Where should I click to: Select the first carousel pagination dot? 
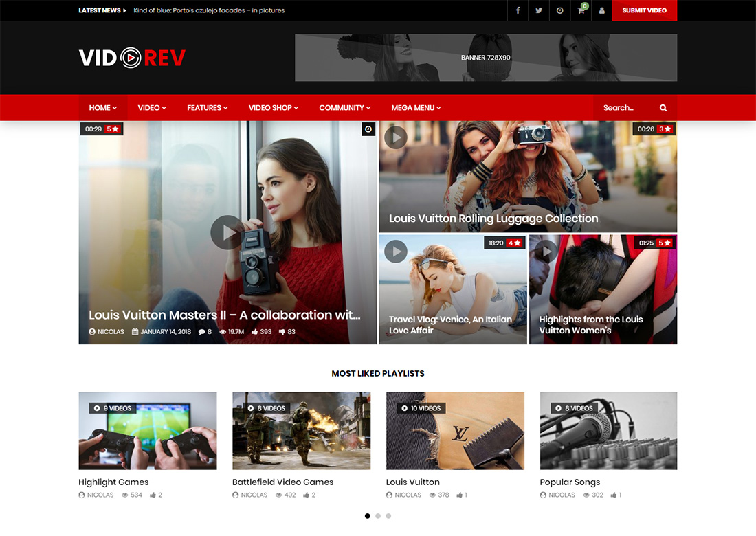368,516
